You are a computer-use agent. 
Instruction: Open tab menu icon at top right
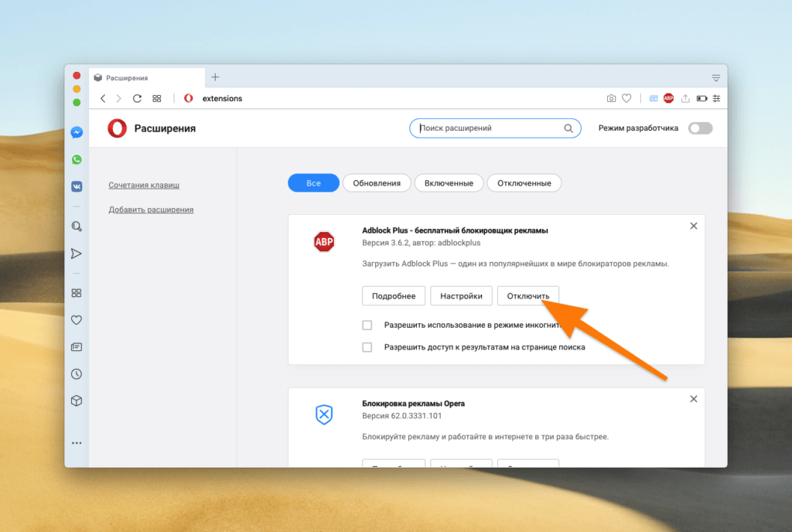coord(715,78)
